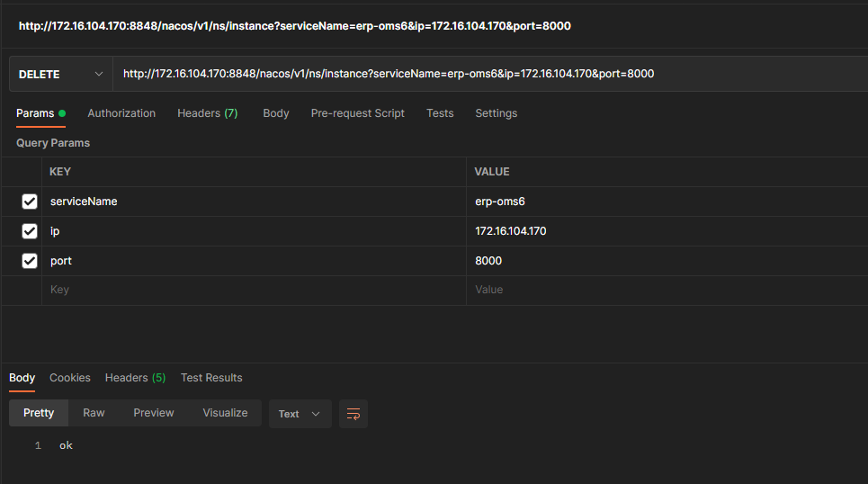Viewport: 868px width, 484px height.
Task: Click the 'ok' response text line
Action: (66, 445)
